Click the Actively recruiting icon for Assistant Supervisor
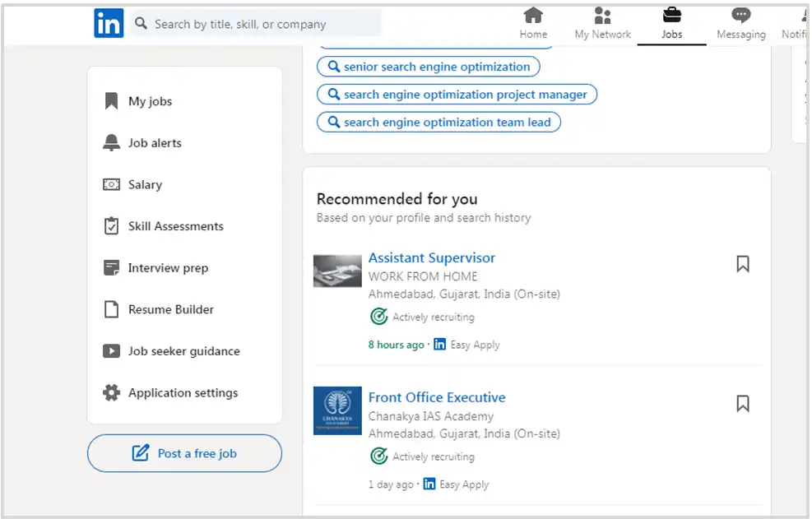 pos(379,316)
